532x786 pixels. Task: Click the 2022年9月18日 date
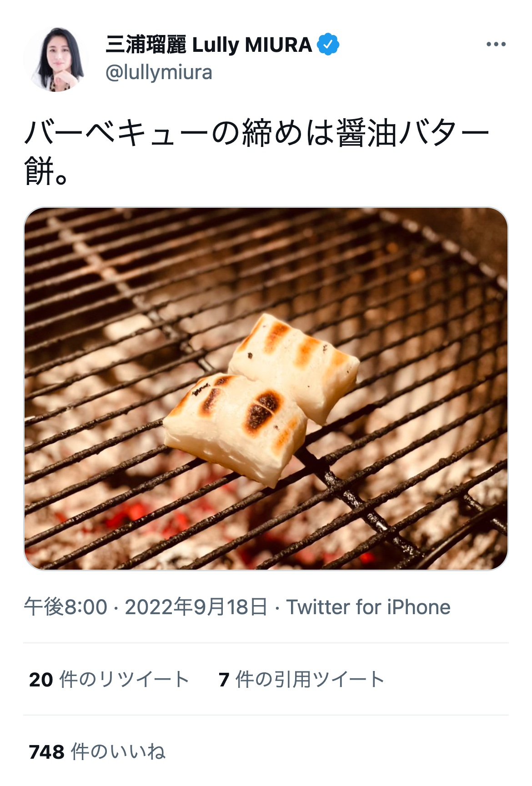(x=196, y=607)
